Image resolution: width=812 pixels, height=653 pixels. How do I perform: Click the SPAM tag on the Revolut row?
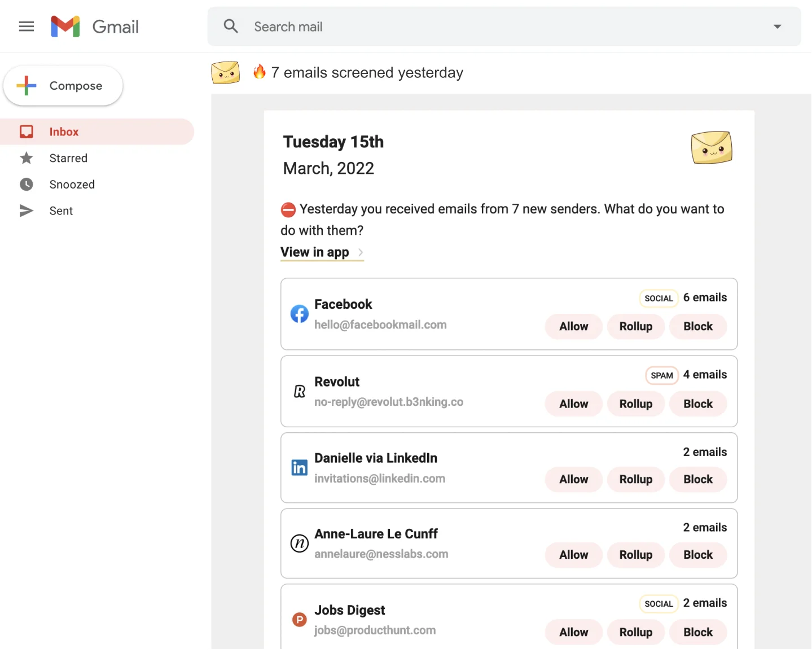pos(662,376)
